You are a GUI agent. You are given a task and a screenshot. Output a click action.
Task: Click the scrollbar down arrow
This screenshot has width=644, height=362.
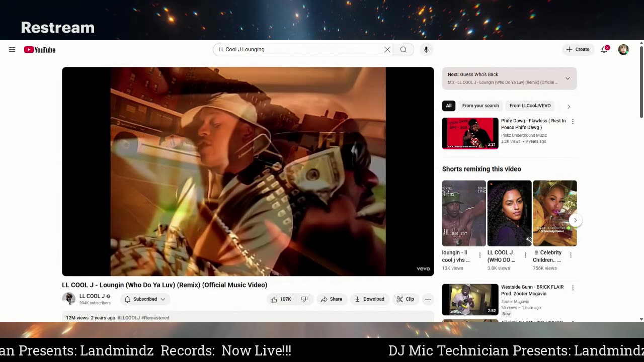pos(641,319)
